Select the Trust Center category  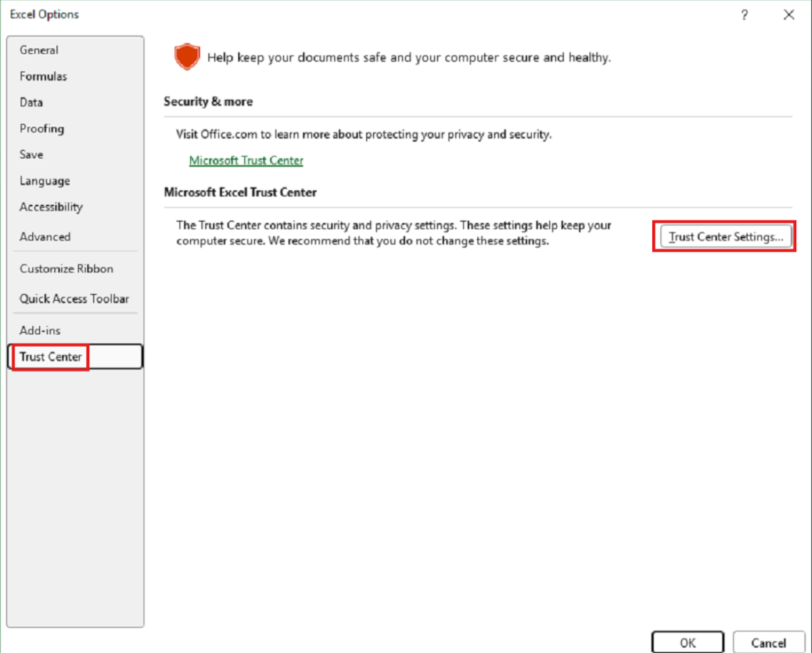coord(75,357)
